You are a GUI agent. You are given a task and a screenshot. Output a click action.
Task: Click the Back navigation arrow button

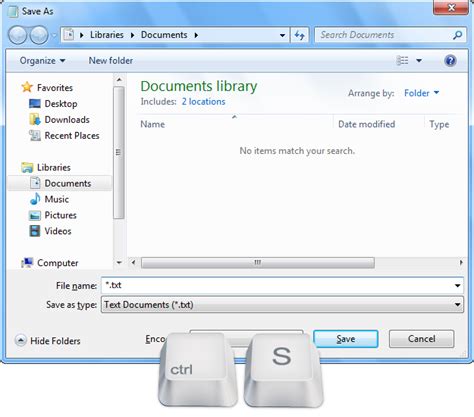pyautogui.click(x=17, y=35)
